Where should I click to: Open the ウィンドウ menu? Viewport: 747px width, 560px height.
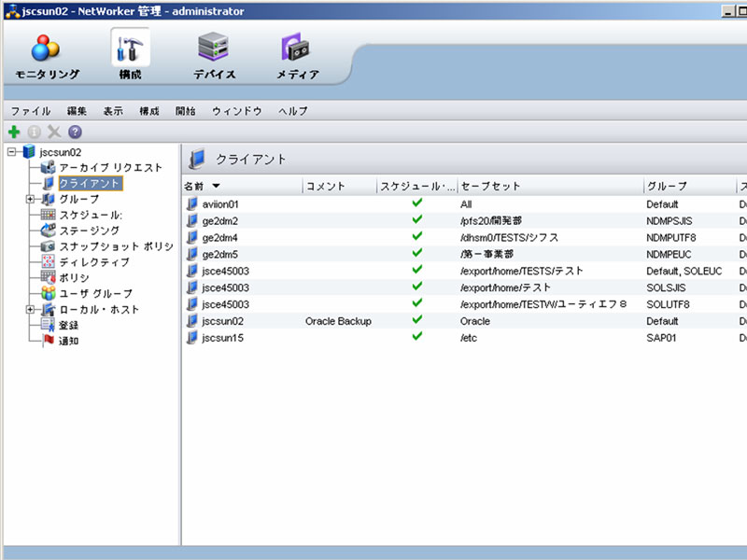tap(237, 111)
